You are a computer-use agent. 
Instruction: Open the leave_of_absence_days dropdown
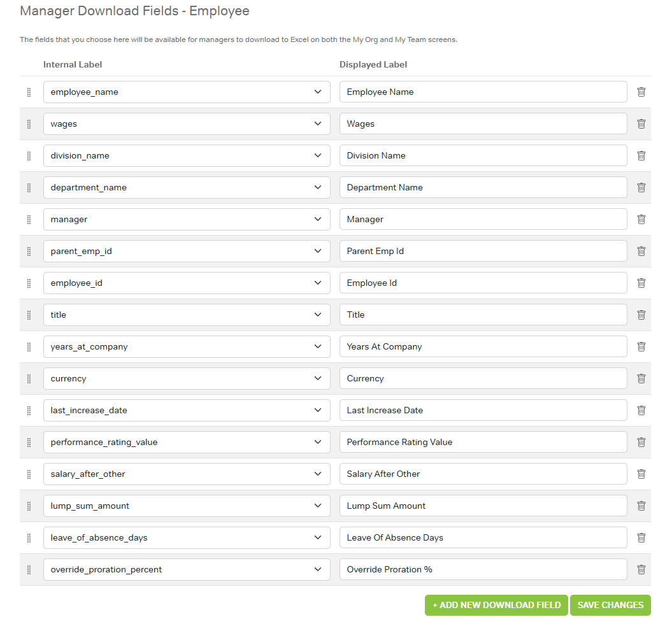pos(187,538)
